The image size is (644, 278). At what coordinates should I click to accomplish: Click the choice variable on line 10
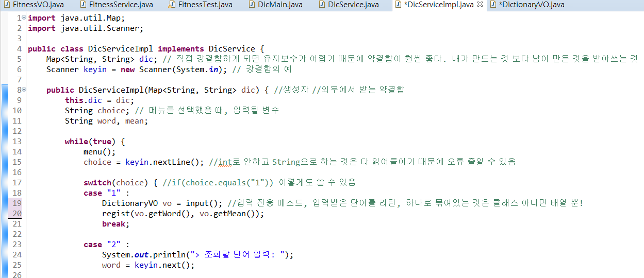[111, 111]
